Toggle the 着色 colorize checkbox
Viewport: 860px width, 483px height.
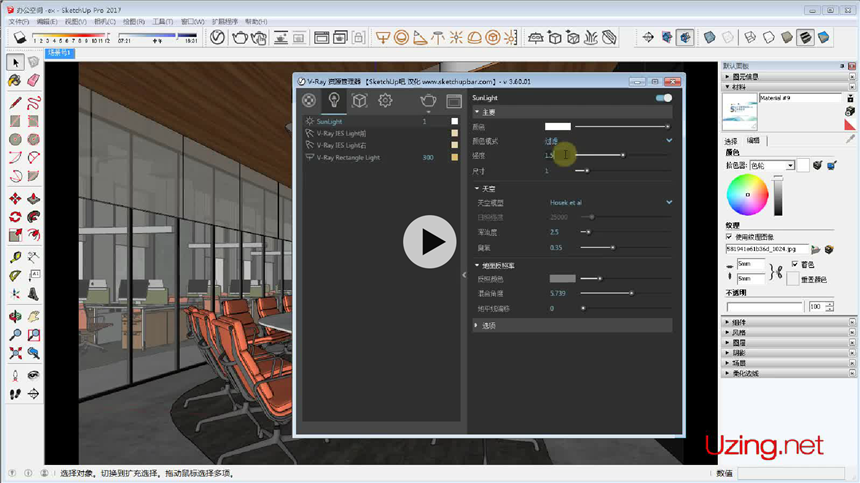point(794,265)
